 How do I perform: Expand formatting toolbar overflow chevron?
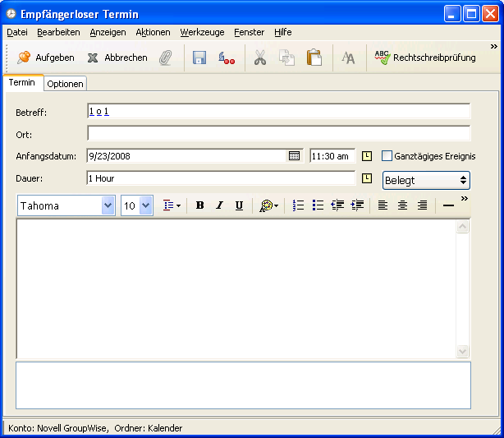(464, 199)
